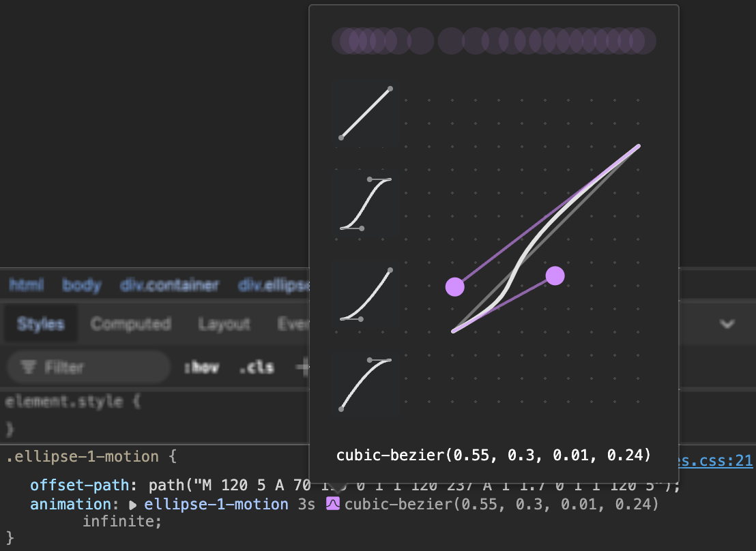Select html in the breadcrumb trail
Image resolution: width=756 pixels, height=551 pixels.
(27, 285)
